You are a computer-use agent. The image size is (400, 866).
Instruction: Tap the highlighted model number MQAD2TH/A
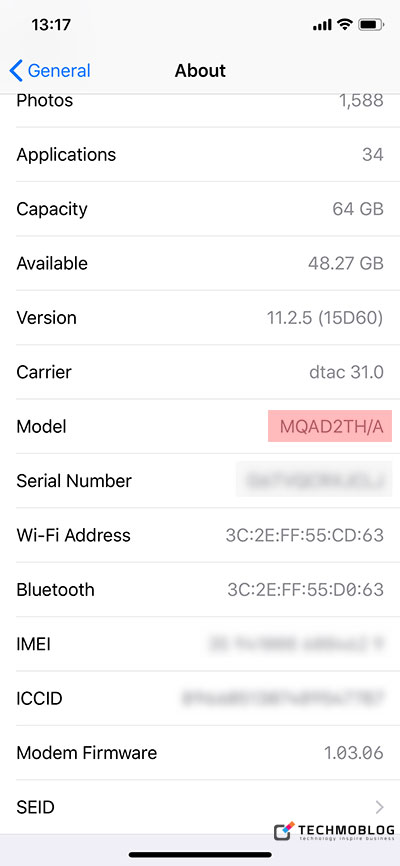click(x=330, y=426)
